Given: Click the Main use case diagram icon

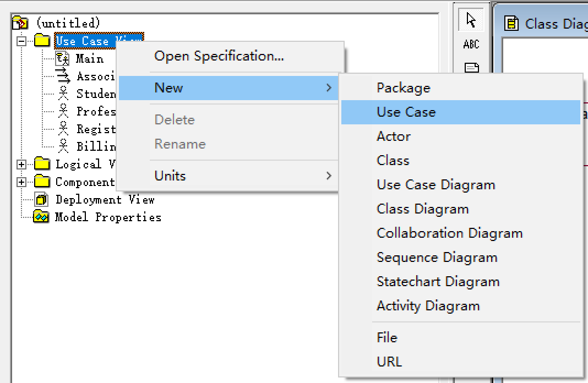Looking at the screenshot, I should click(63, 58).
